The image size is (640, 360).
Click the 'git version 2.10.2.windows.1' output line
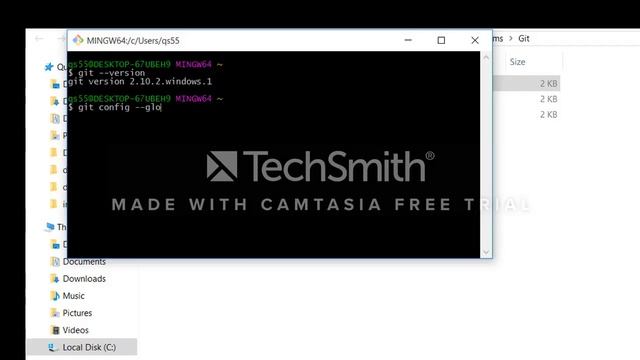pos(140,82)
